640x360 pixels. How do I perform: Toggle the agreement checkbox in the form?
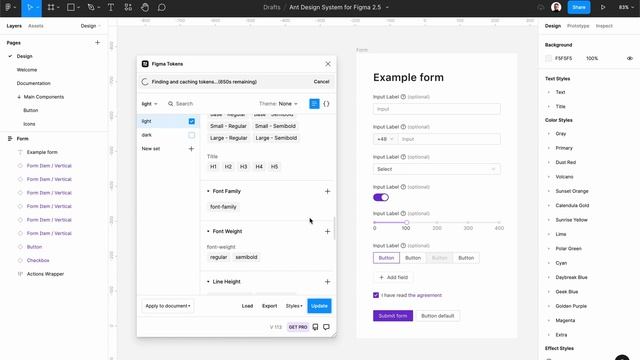click(x=376, y=295)
